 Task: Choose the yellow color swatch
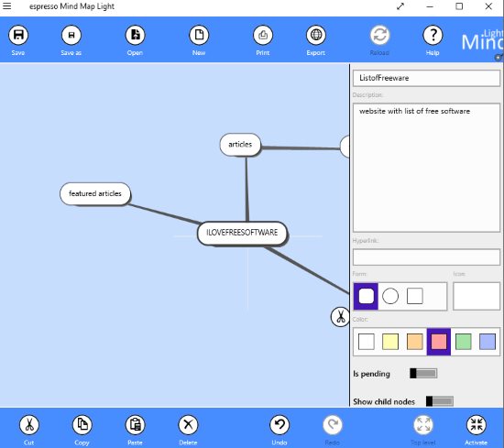(390, 342)
